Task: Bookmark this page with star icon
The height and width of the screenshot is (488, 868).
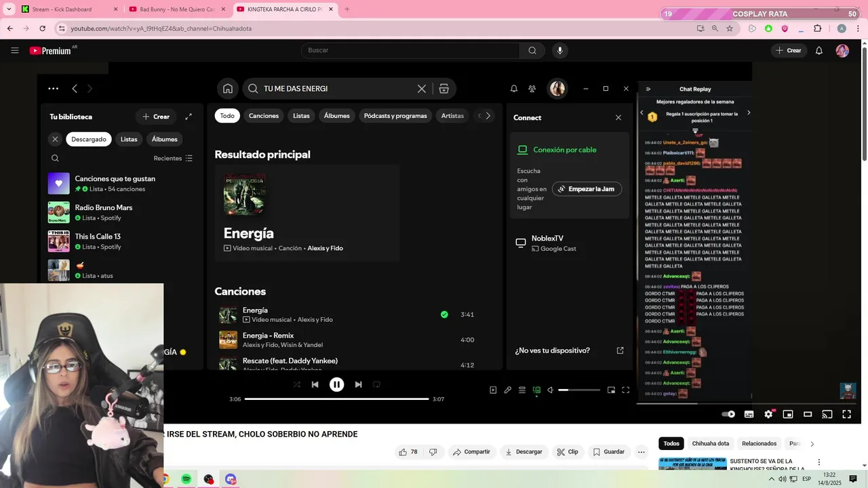Action: (730, 28)
